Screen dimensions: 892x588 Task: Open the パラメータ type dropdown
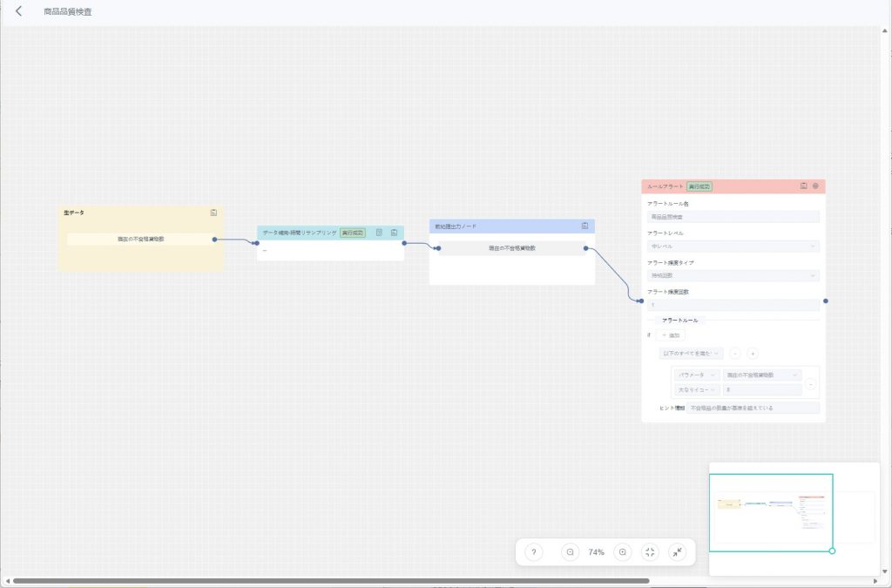(697, 375)
